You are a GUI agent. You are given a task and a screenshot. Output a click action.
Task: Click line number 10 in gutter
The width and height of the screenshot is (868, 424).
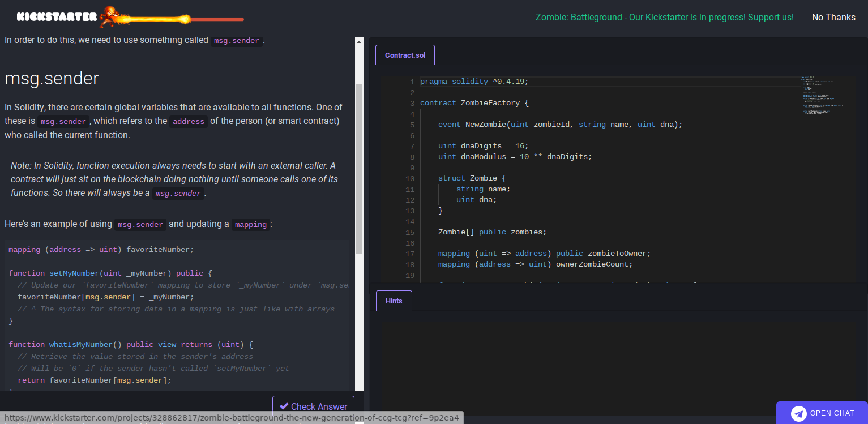409,178
